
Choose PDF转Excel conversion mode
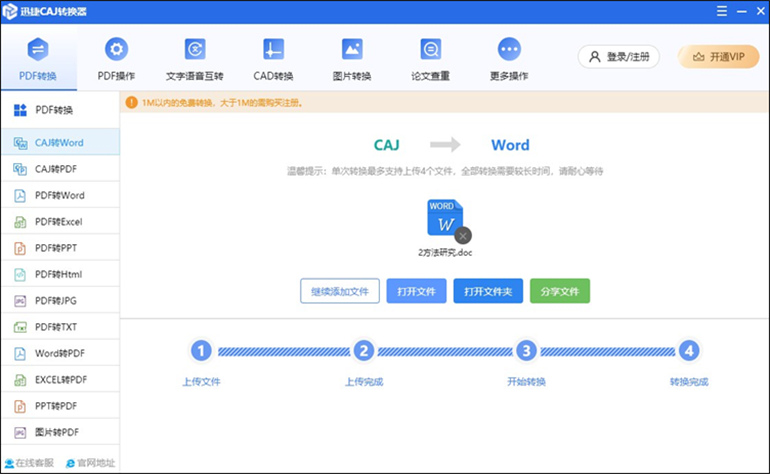coord(60,222)
